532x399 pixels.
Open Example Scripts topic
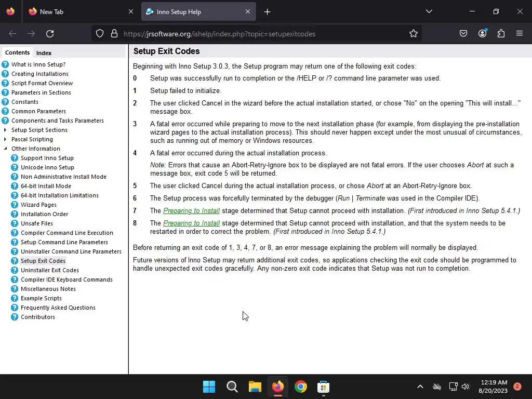click(x=41, y=298)
